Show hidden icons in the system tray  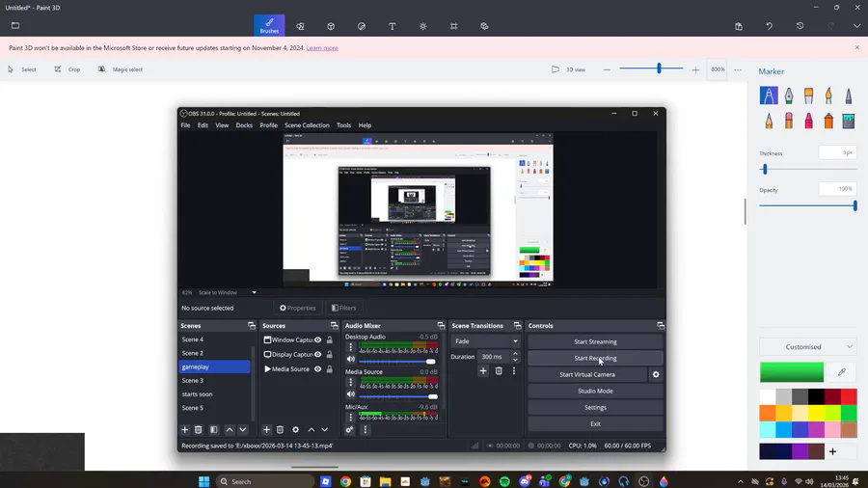click(740, 481)
